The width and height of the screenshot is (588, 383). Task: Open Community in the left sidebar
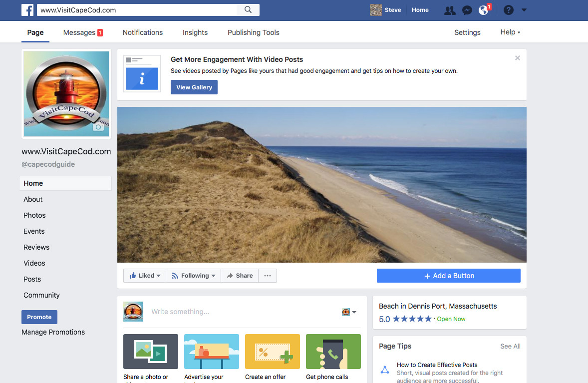(41, 295)
